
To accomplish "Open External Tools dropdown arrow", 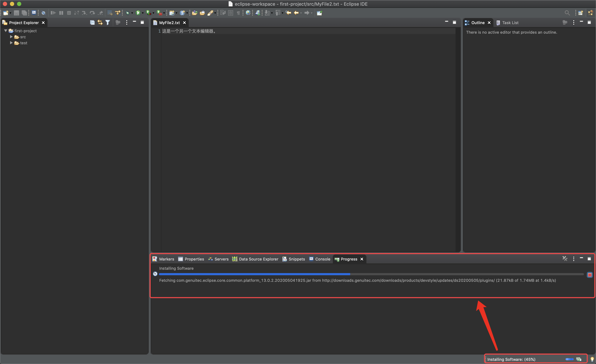I will 164,13.
